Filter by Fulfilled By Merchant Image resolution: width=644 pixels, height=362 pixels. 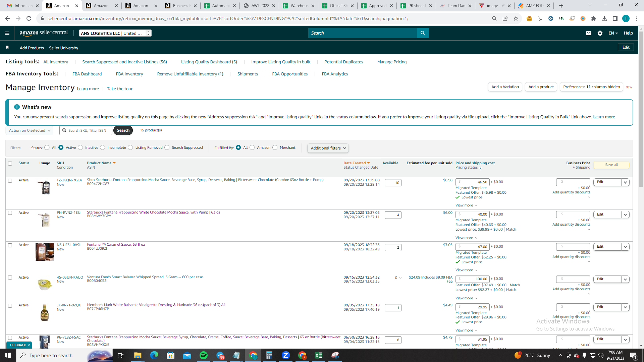point(275,147)
